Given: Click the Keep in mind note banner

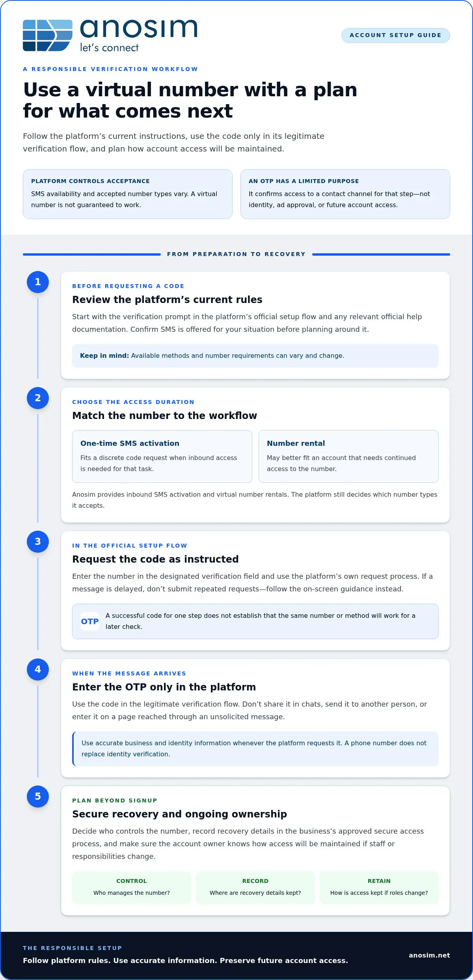Looking at the screenshot, I should pyautogui.click(x=255, y=356).
